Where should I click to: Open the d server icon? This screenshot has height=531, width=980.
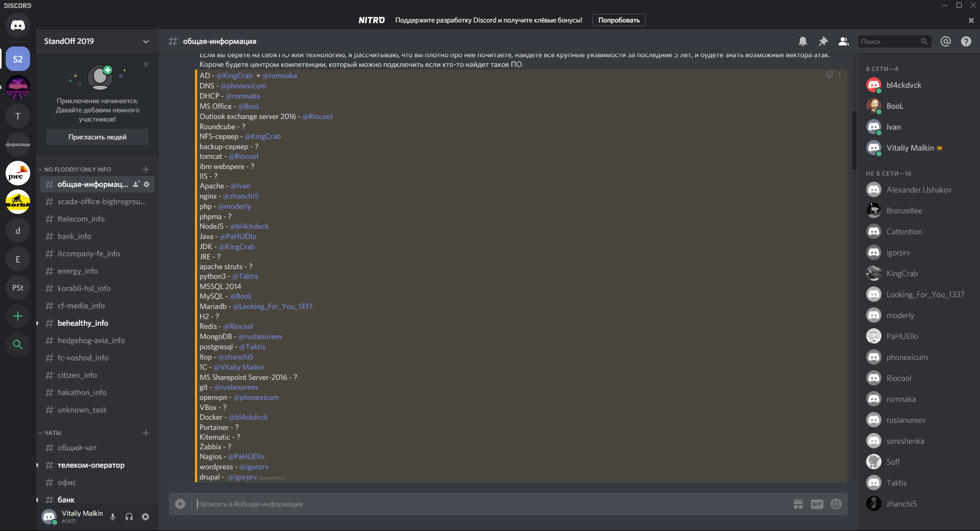(18, 230)
